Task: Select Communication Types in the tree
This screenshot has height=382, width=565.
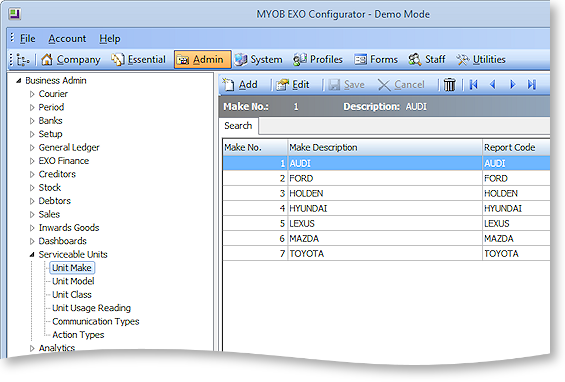Action: [95, 321]
